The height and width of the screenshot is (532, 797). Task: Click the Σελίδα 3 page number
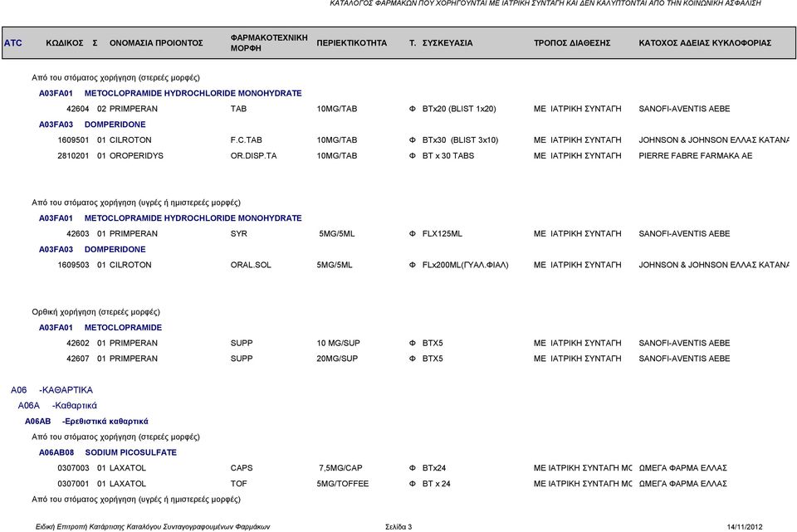click(398, 527)
